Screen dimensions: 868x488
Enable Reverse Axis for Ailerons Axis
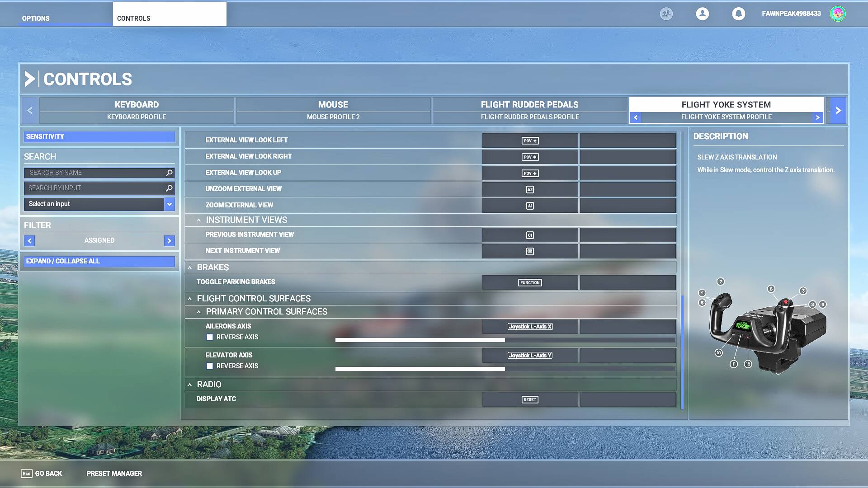[x=210, y=337]
